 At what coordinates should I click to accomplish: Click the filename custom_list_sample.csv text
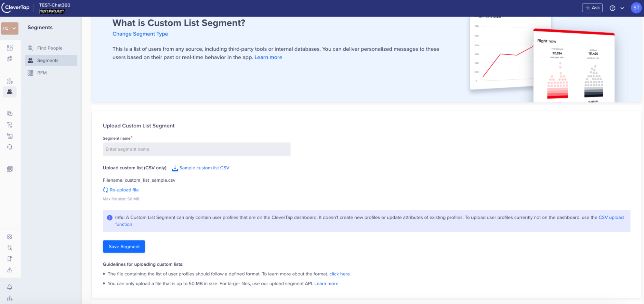coord(150,180)
